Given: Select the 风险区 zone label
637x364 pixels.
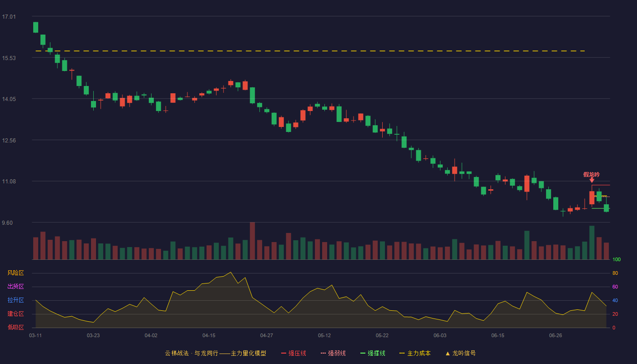Looking at the screenshot, I should [x=15, y=273].
